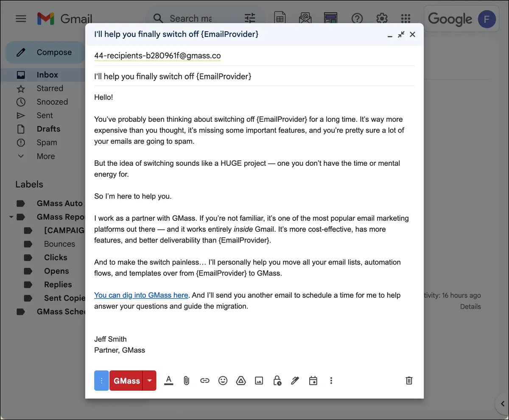Image resolution: width=509 pixels, height=420 pixels.
Task: Open the Google apps grid
Action: (x=406, y=19)
